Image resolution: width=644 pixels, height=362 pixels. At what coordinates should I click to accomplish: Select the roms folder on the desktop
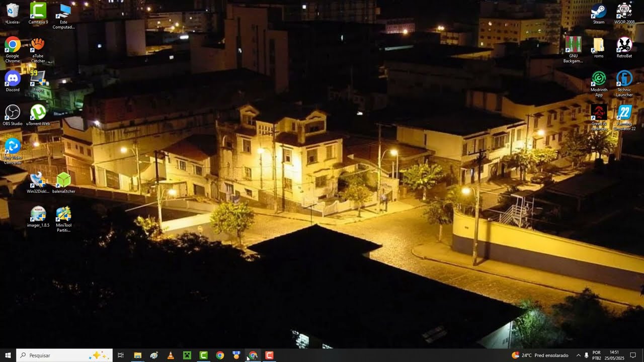[599, 47]
